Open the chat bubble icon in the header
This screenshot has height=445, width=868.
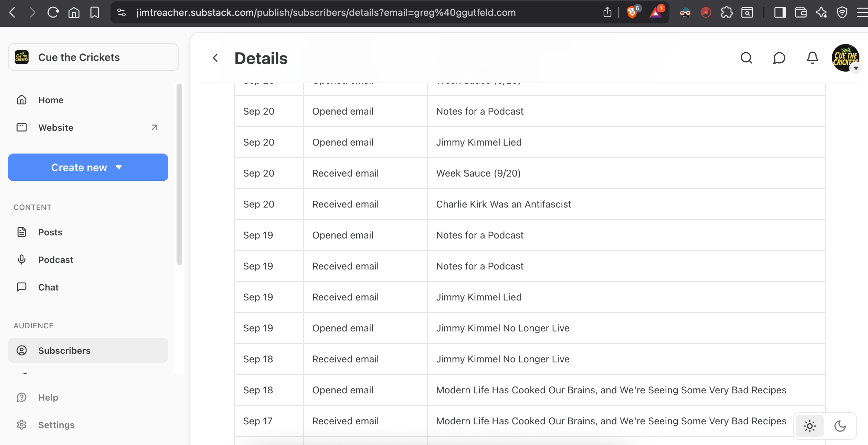tap(779, 58)
